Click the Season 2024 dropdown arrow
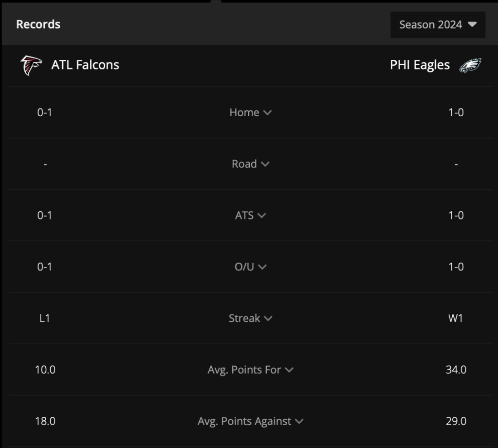 point(472,24)
